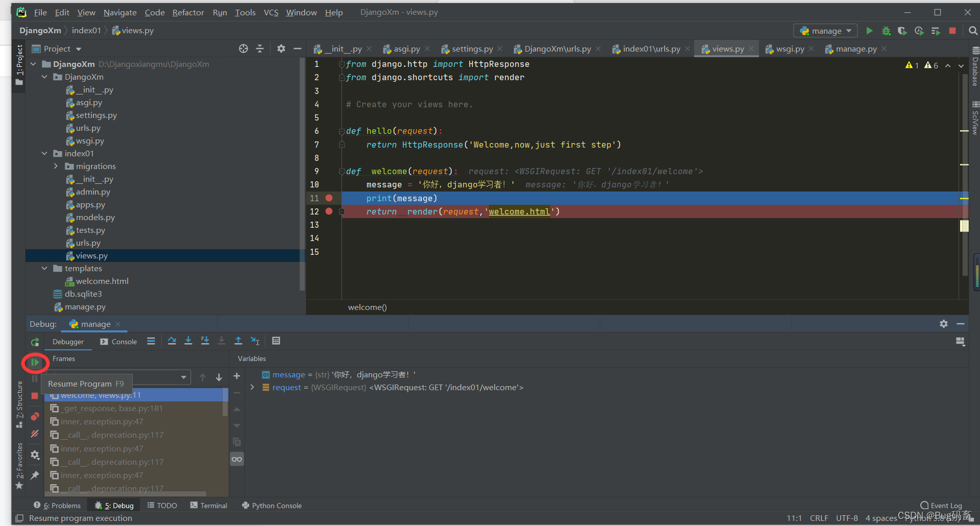Open the VCS menu
Image resolution: width=980 pixels, height=526 pixels.
(271, 12)
